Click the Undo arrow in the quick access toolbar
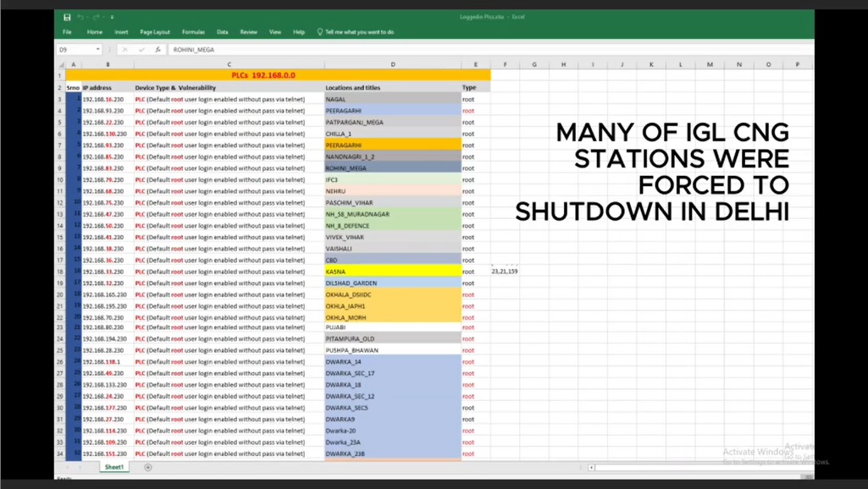The height and width of the screenshot is (489, 868). (80, 17)
